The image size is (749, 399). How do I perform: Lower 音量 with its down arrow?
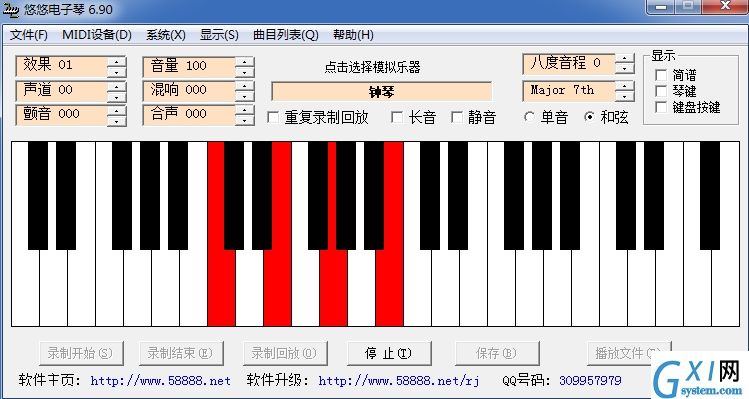click(x=245, y=72)
